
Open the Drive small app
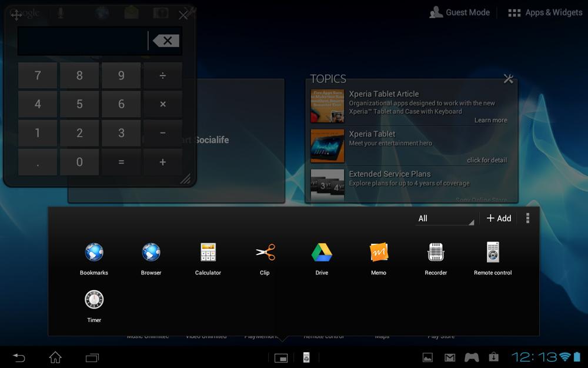322,258
